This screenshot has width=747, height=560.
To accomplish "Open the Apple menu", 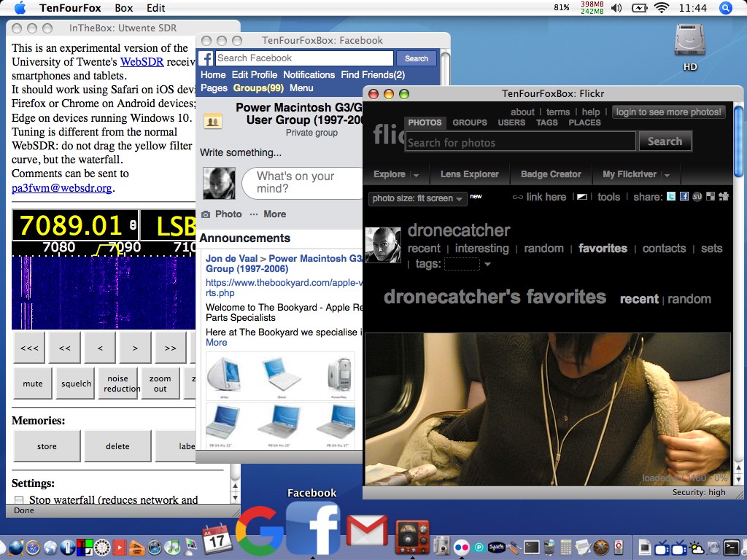I will [20, 7].
